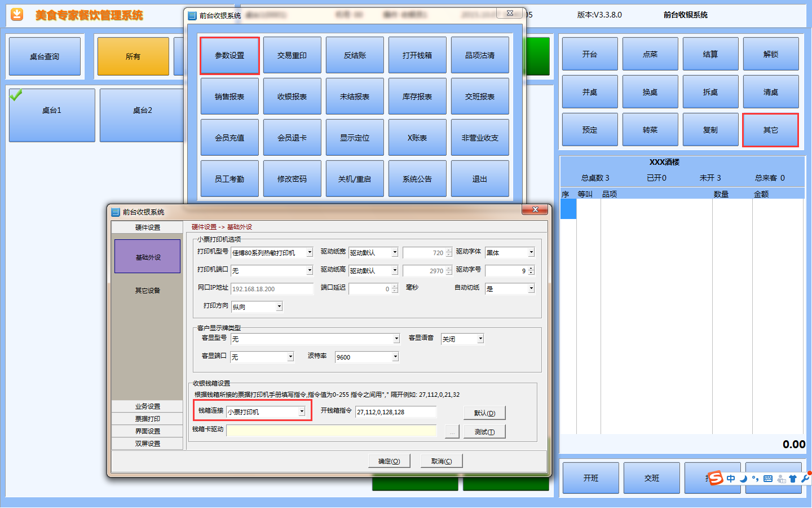
Task: Select 其它设备 in the hardware sidebar
Action: tap(147, 291)
